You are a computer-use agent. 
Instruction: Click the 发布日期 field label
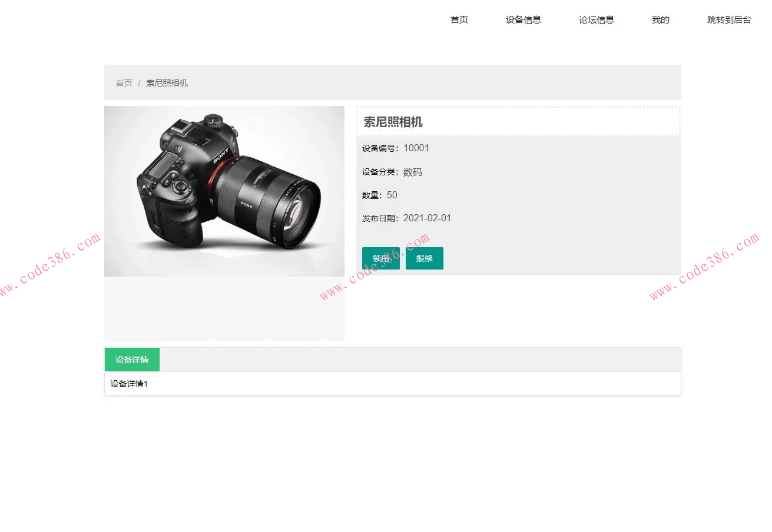click(379, 218)
